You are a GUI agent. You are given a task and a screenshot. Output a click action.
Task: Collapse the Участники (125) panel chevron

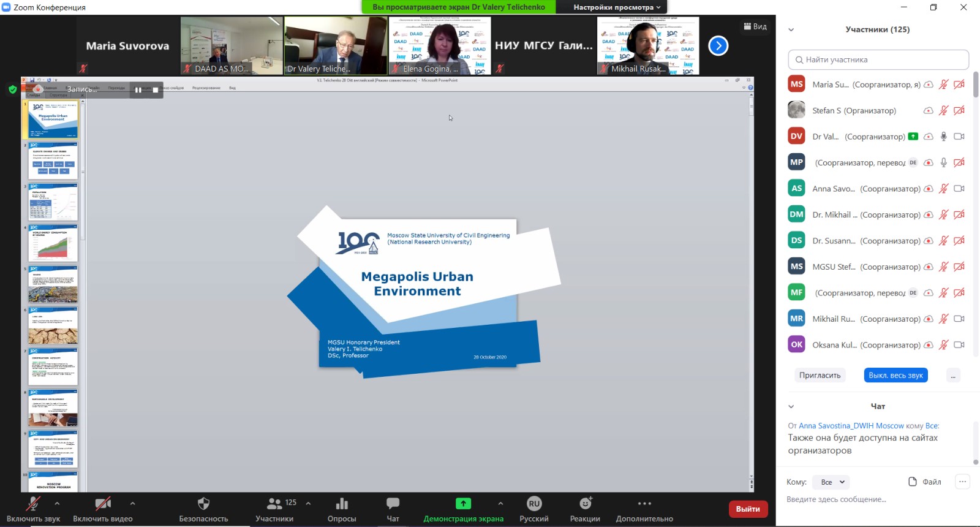(x=791, y=29)
